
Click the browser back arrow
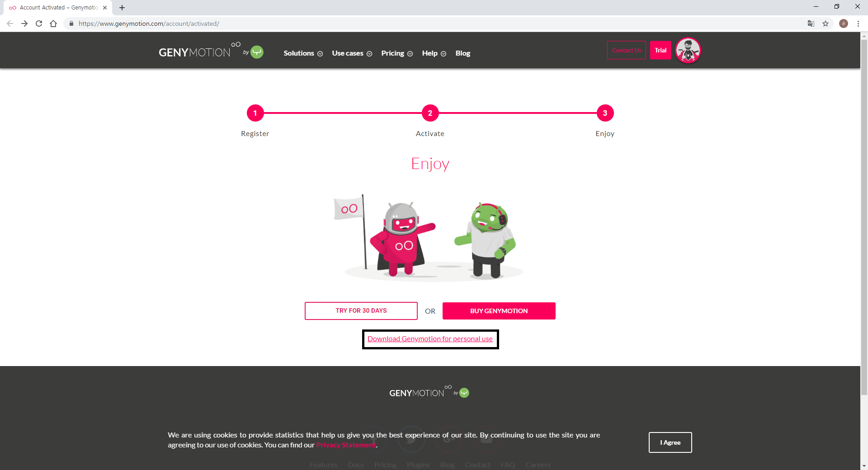(x=10, y=23)
